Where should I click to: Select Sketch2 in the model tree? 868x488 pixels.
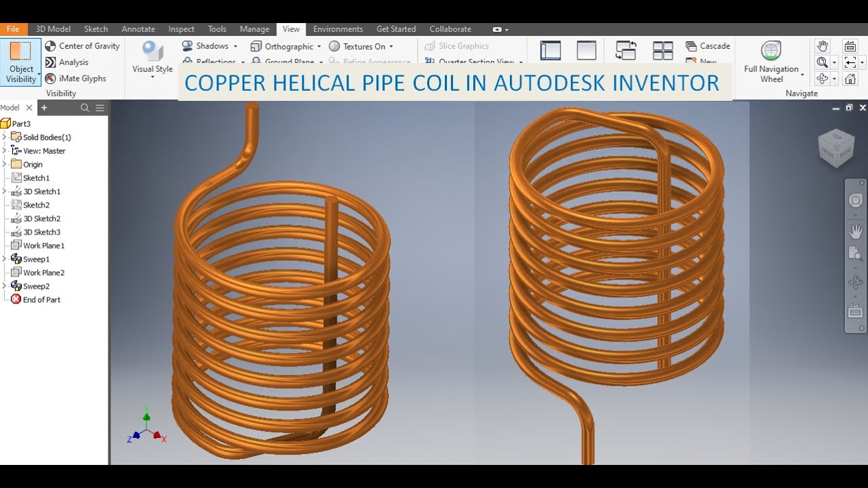(x=31, y=205)
